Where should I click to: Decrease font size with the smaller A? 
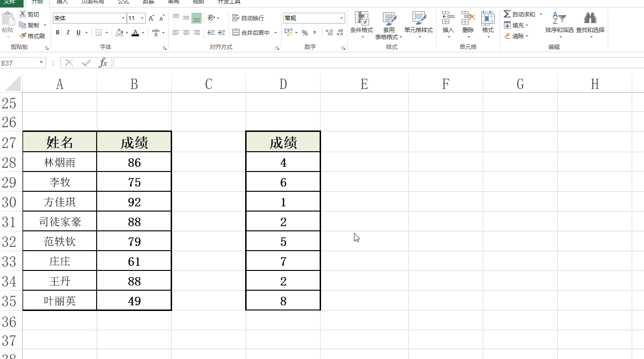[x=162, y=18]
